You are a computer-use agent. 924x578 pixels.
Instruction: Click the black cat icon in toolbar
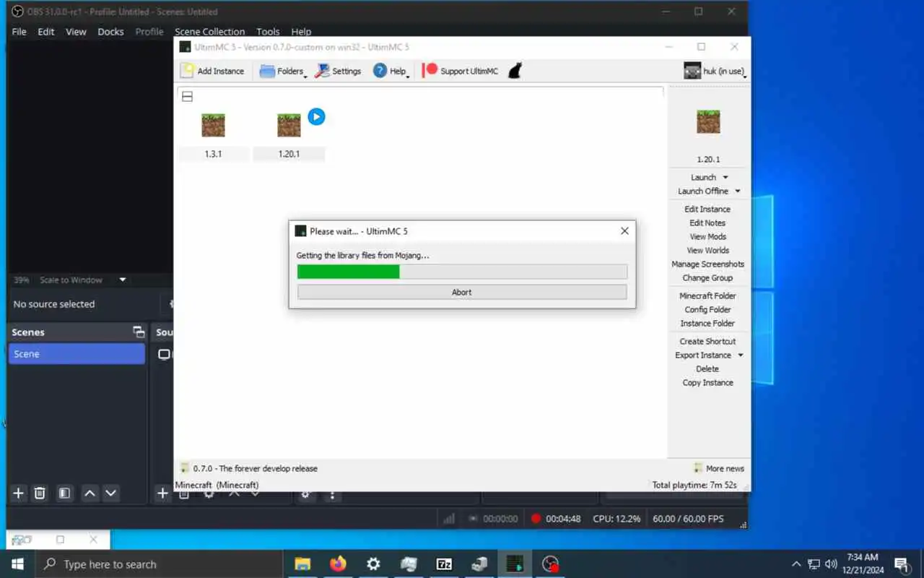[x=515, y=71]
